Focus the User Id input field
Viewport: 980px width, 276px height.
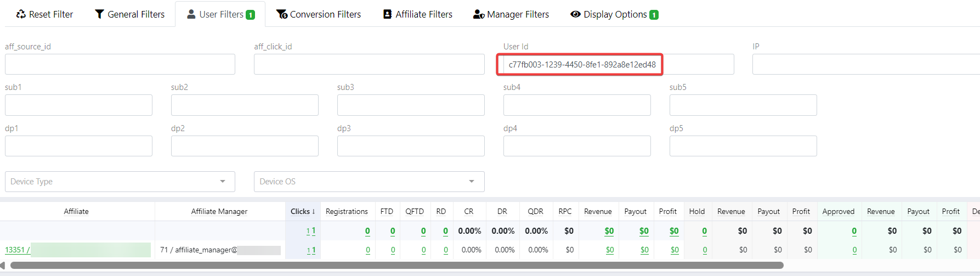pos(581,65)
